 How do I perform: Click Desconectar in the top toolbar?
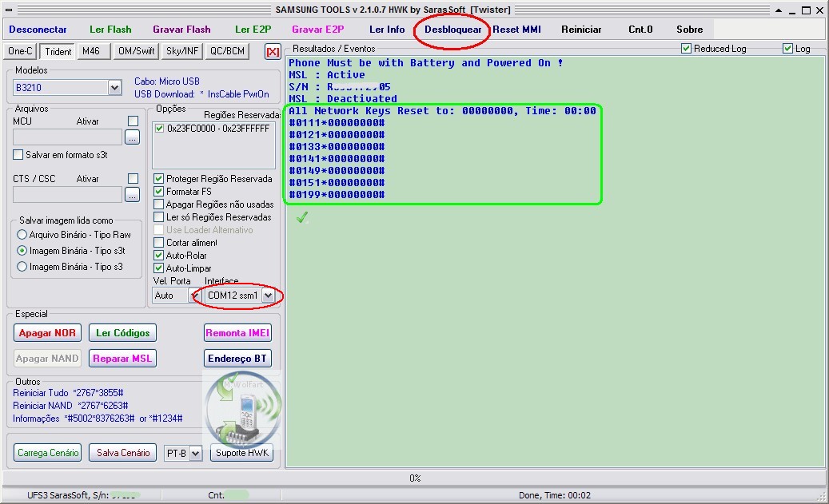(38, 30)
